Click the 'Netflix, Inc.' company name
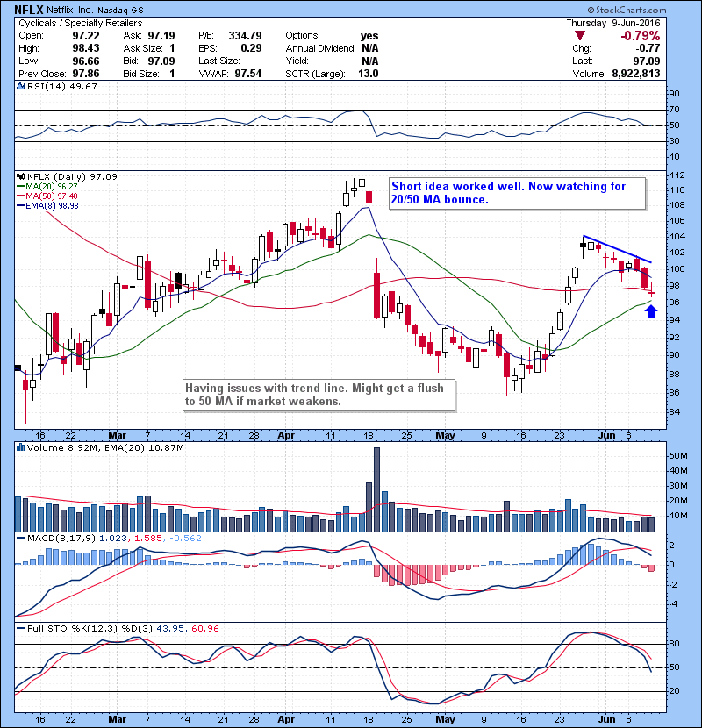Image resolution: width=702 pixels, height=728 pixels. click(x=70, y=10)
